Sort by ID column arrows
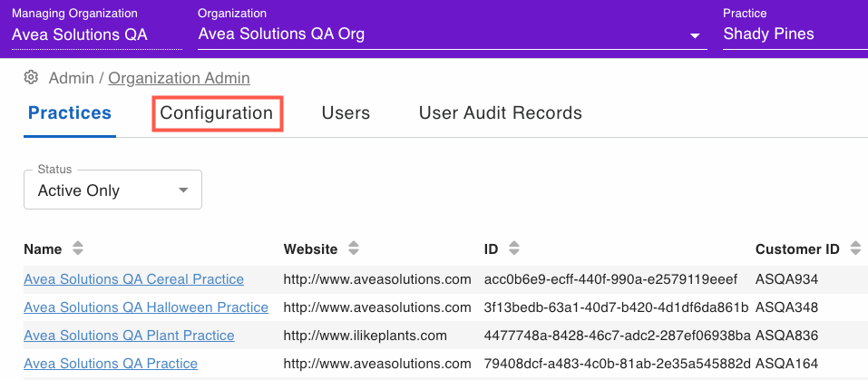This screenshot has width=868, height=380. pos(514,248)
